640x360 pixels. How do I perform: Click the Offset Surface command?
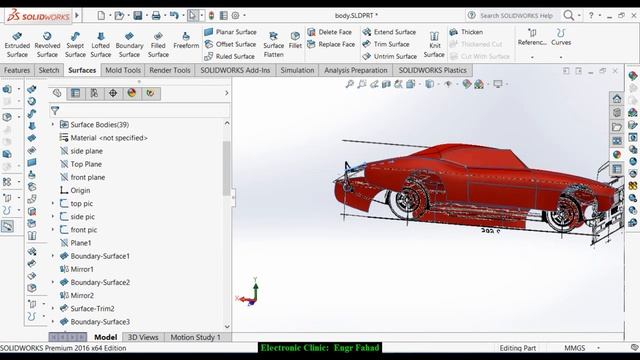pos(231,44)
